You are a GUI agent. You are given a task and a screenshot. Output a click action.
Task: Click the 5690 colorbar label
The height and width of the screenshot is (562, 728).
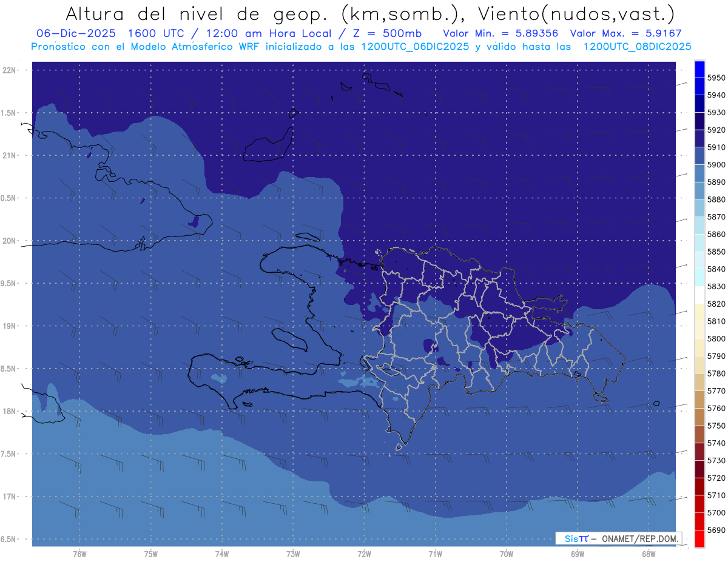coord(716,530)
